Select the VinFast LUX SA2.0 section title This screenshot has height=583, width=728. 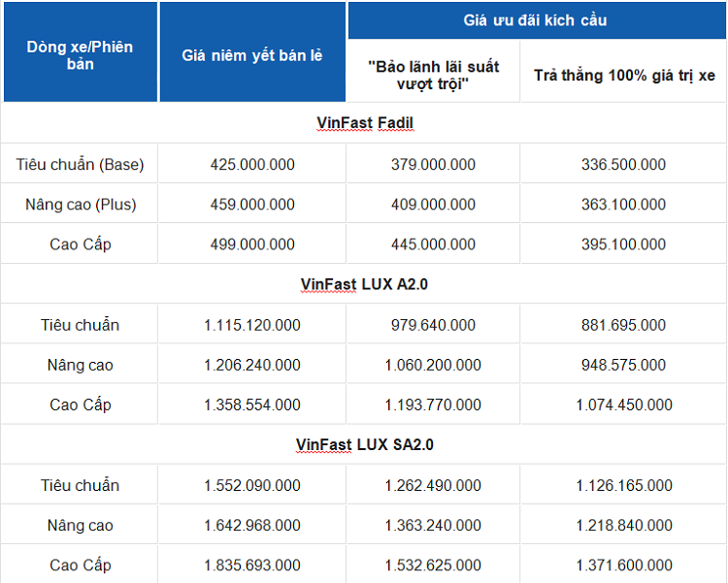point(365,444)
